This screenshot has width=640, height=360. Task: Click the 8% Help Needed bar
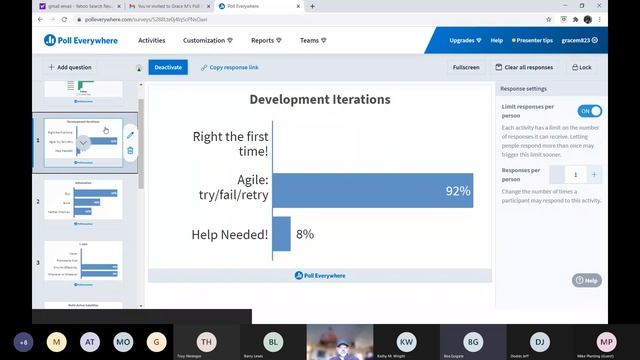click(x=282, y=234)
